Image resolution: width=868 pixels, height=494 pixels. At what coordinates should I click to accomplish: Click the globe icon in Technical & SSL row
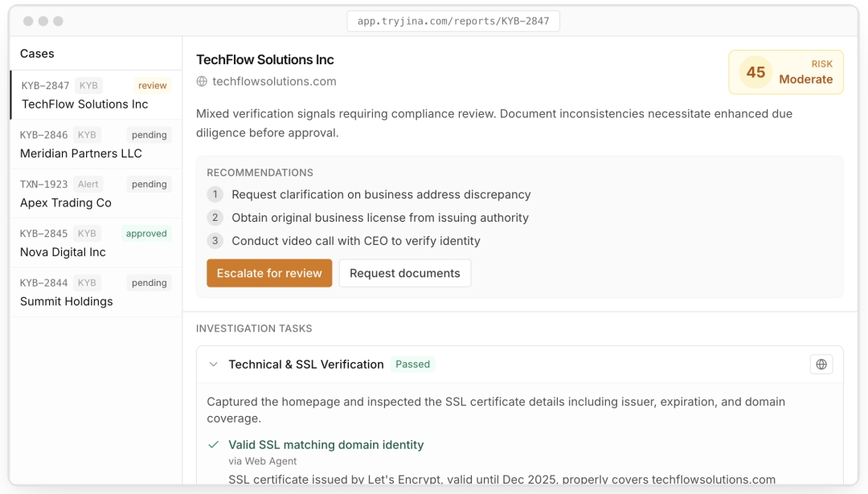point(821,365)
